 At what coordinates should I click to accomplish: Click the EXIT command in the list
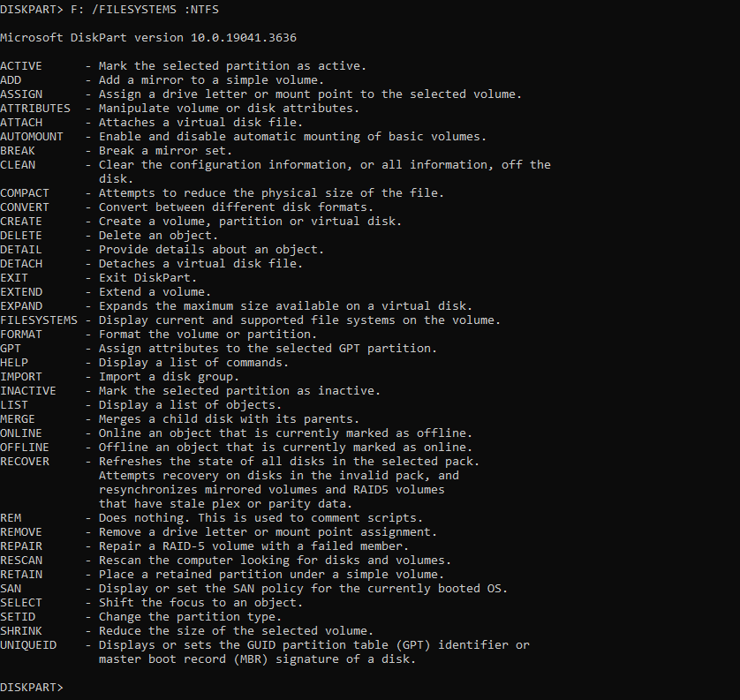(14, 278)
